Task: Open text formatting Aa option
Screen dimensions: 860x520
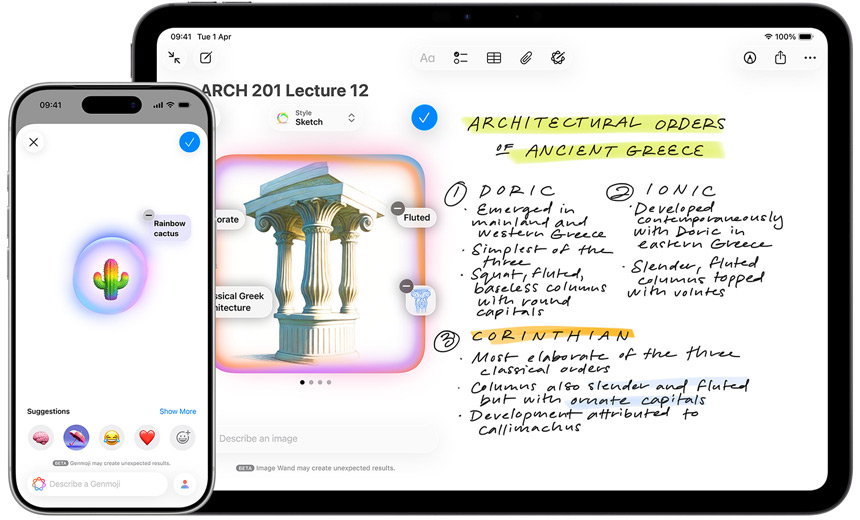Action: (427, 58)
